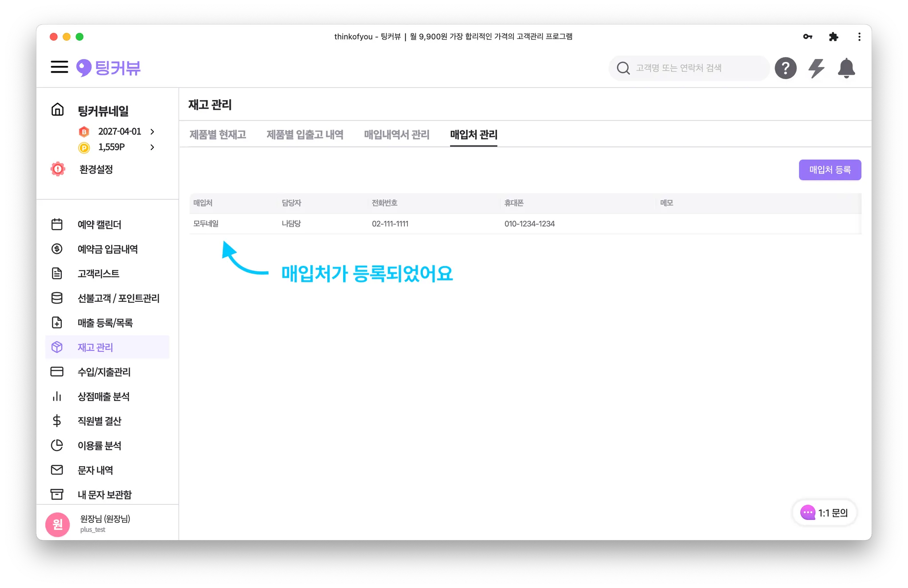This screenshot has width=908, height=588.
Task: Open the browser three-dot menu
Action: coord(859,37)
